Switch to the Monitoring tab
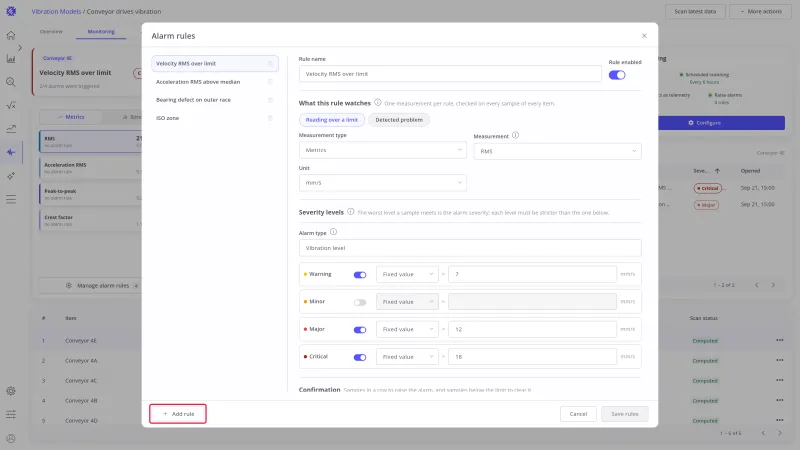This screenshot has width=800, height=450. pyautogui.click(x=101, y=32)
